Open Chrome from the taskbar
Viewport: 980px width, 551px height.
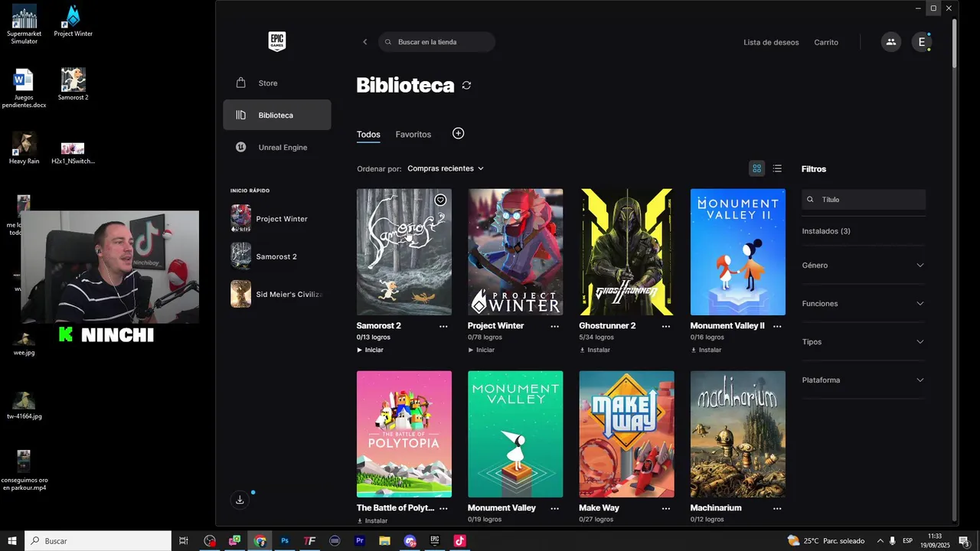(x=260, y=541)
